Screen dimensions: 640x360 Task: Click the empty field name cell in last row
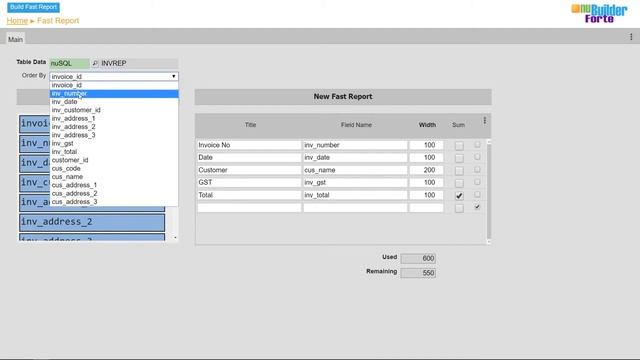click(x=355, y=208)
